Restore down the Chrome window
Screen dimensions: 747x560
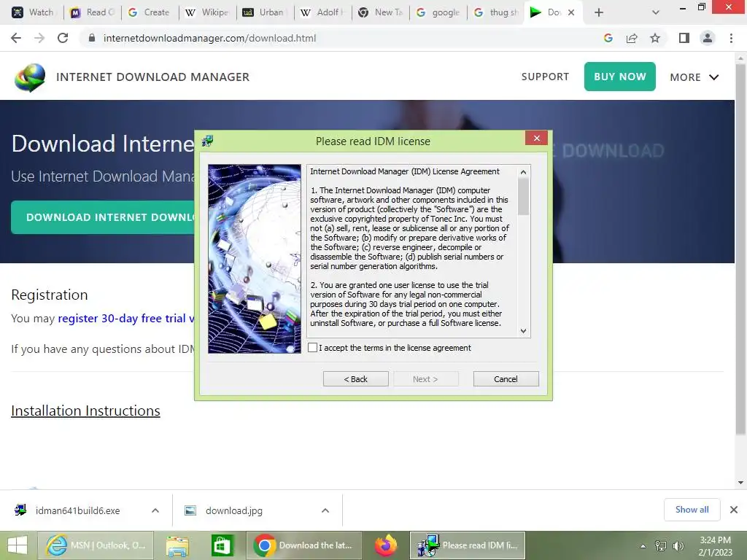coord(701,7)
